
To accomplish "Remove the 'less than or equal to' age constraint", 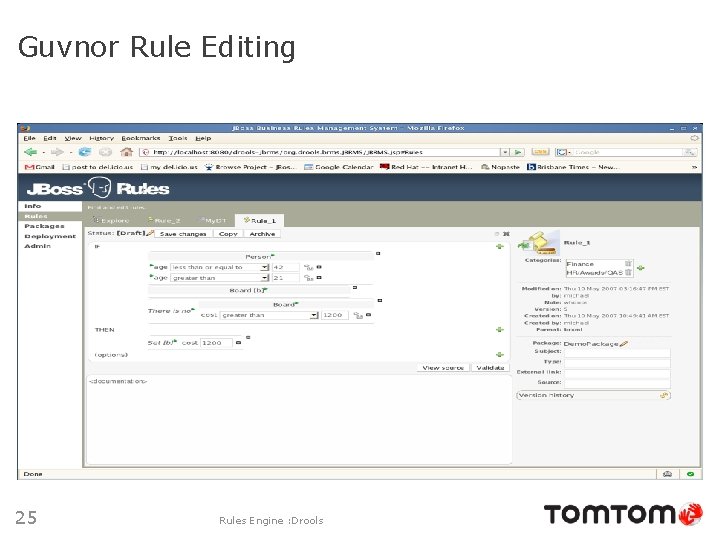I will tap(319, 267).
